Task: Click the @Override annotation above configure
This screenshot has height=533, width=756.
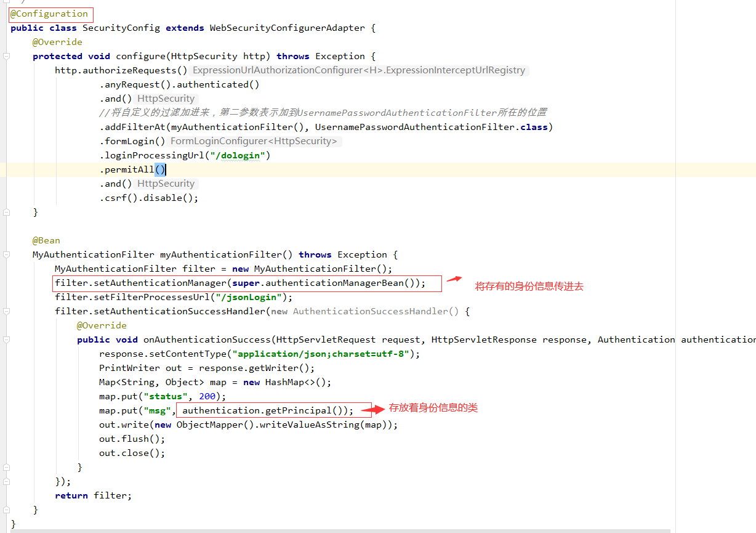Action: 57,41
